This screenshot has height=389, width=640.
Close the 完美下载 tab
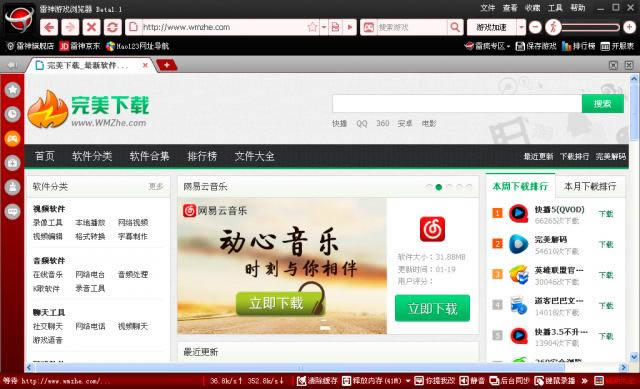coord(145,65)
